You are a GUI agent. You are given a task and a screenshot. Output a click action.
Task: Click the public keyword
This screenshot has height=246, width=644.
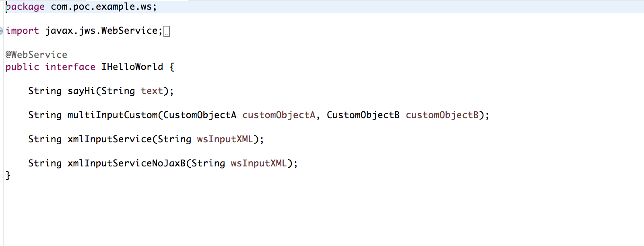coord(22,67)
